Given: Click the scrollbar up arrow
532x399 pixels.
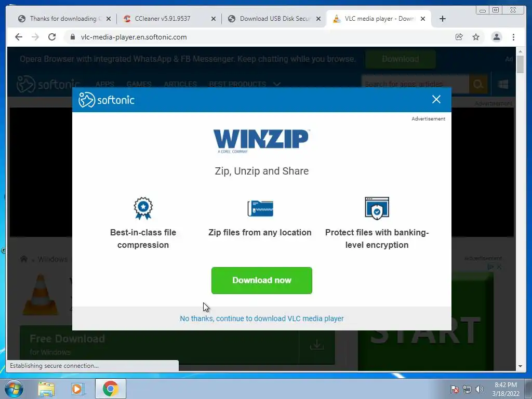Looking at the screenshot, I should 520,51.
